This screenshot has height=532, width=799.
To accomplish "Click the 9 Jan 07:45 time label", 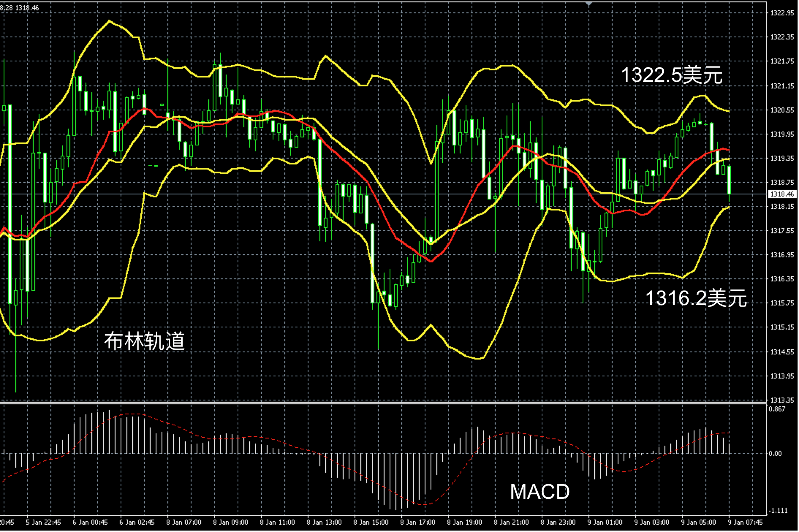I will pos(745,522).
